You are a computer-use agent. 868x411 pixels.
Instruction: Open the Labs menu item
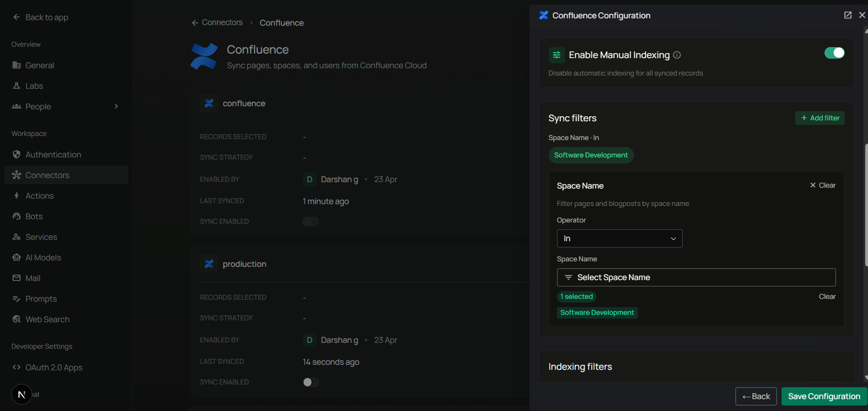[66, 86]
